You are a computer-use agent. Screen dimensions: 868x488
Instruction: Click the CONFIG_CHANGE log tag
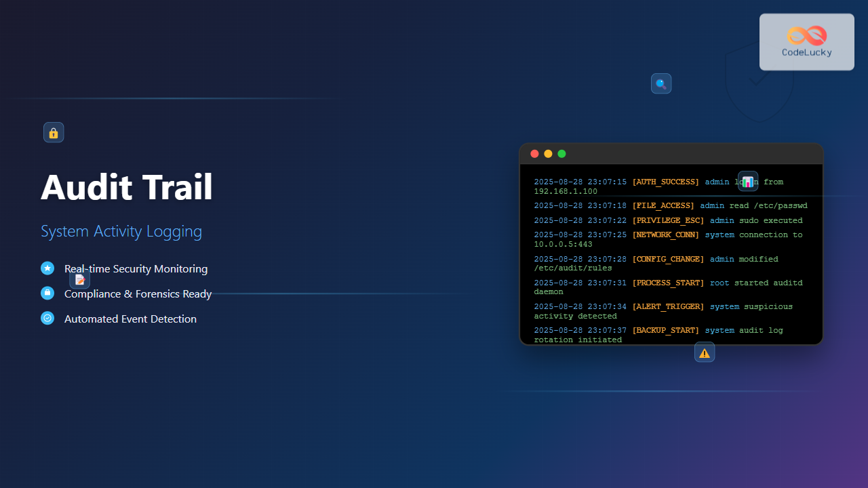click(x=668, y=259)
